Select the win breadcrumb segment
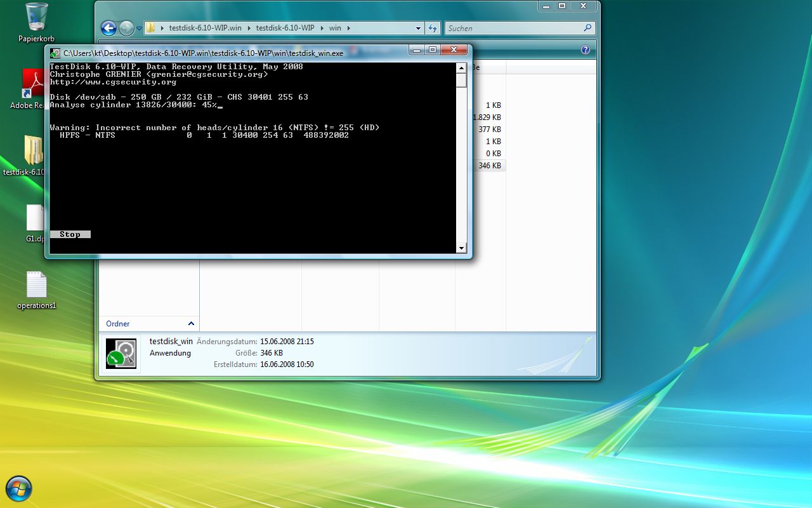 (x=335, y=28)
